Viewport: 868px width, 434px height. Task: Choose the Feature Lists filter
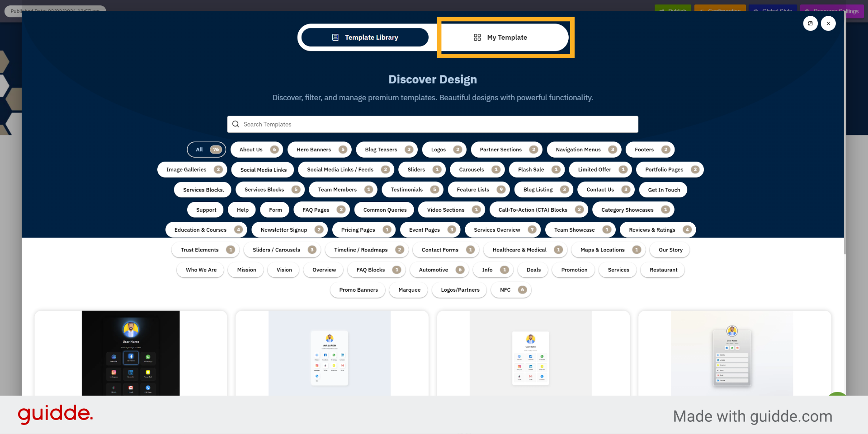pyautogui.click(x=479, y=190)
